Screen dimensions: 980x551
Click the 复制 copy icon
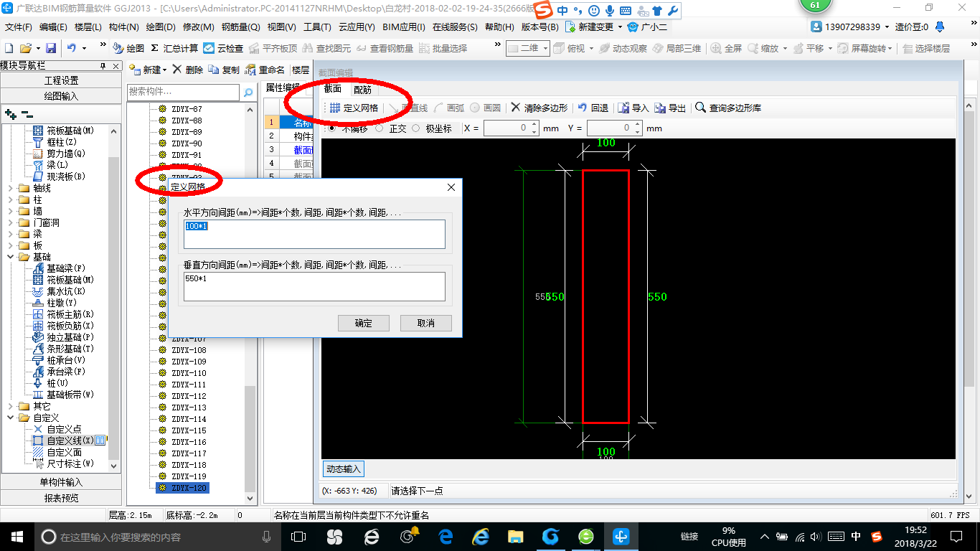tap(214, 70)
